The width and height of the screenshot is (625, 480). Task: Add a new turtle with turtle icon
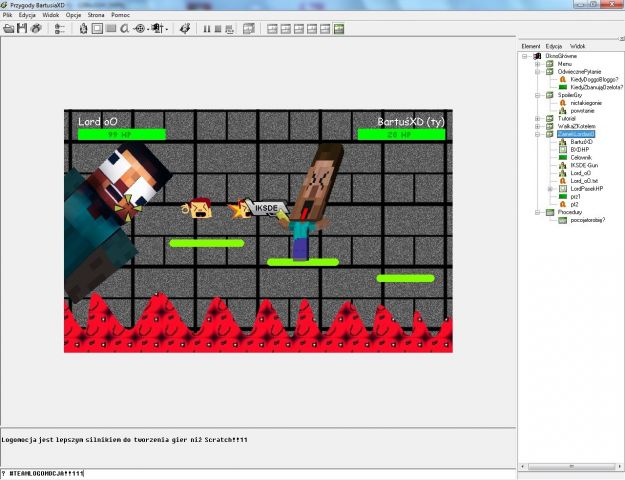coord(83,29)
